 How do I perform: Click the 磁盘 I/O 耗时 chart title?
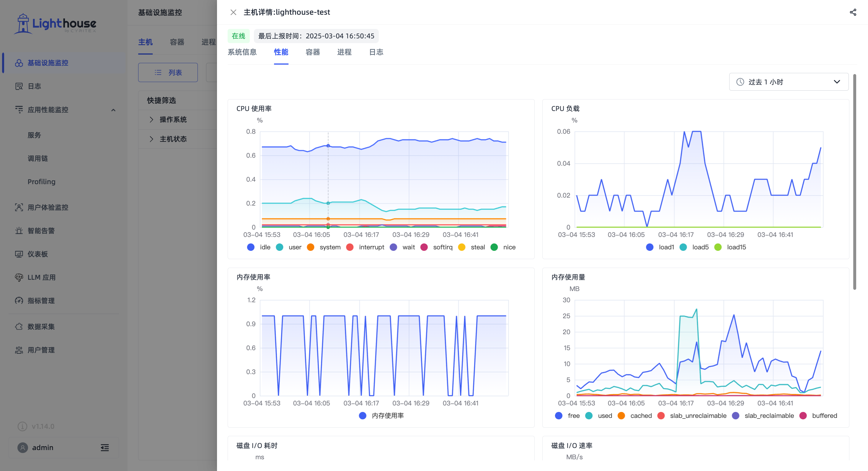click(257, 446)
